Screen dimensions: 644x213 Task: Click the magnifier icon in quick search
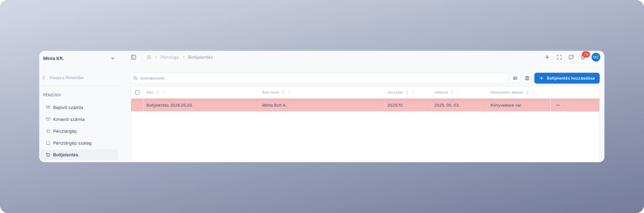coord(136,78)
